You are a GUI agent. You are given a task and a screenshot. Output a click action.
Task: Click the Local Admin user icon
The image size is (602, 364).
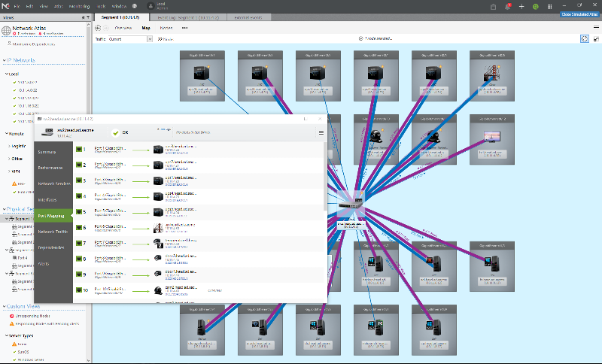151,6
